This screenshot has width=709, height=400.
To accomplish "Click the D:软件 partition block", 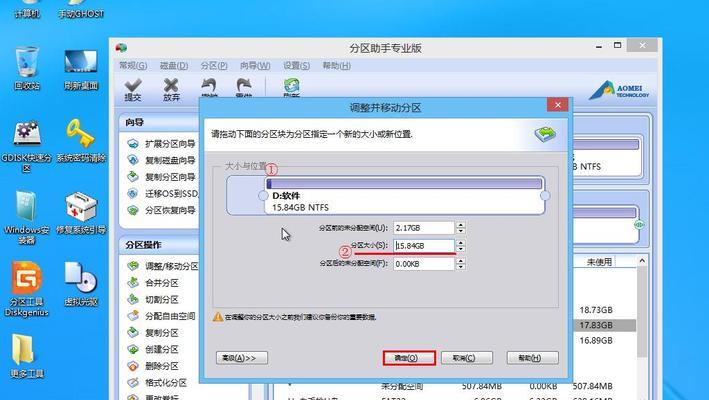I will [x=404, y=195].
